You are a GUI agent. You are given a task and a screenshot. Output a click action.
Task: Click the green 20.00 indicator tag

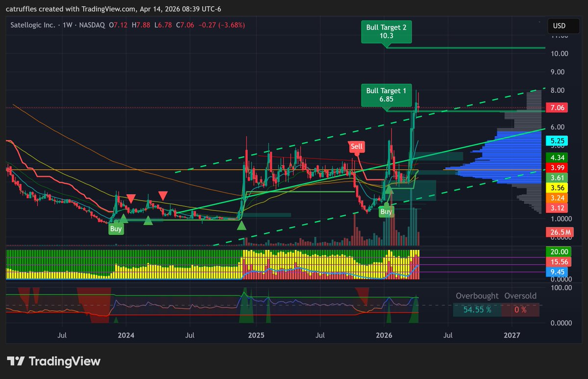[x=558, y=252]
